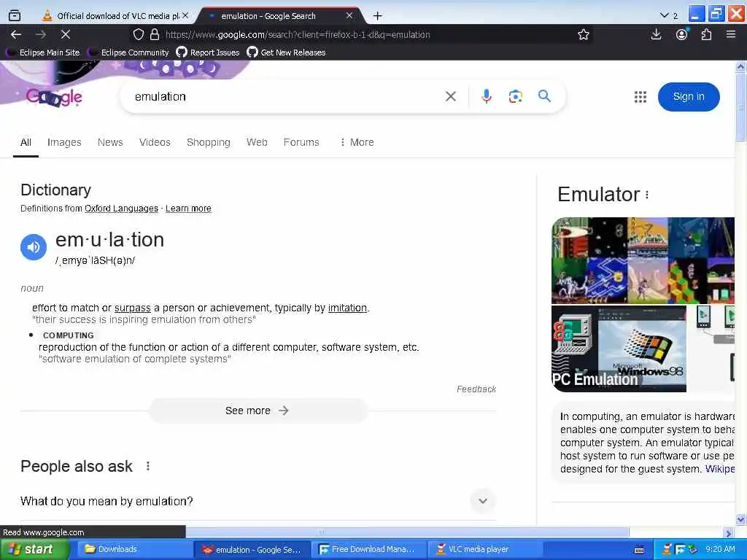Follow the imitation word link
Viewport: 747px width, 560px height.
[347, 308]
